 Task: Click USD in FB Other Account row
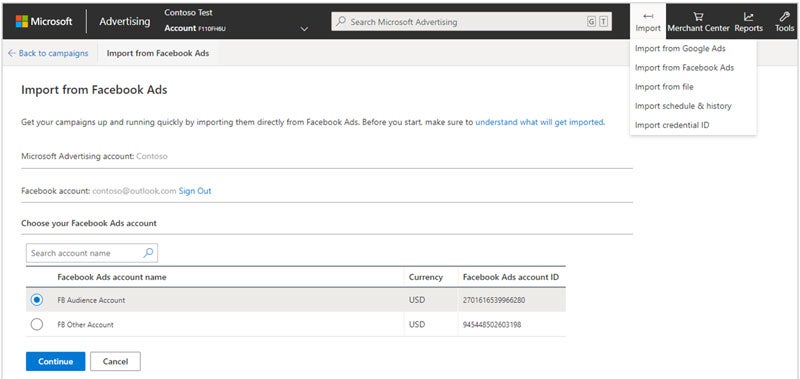417,324
